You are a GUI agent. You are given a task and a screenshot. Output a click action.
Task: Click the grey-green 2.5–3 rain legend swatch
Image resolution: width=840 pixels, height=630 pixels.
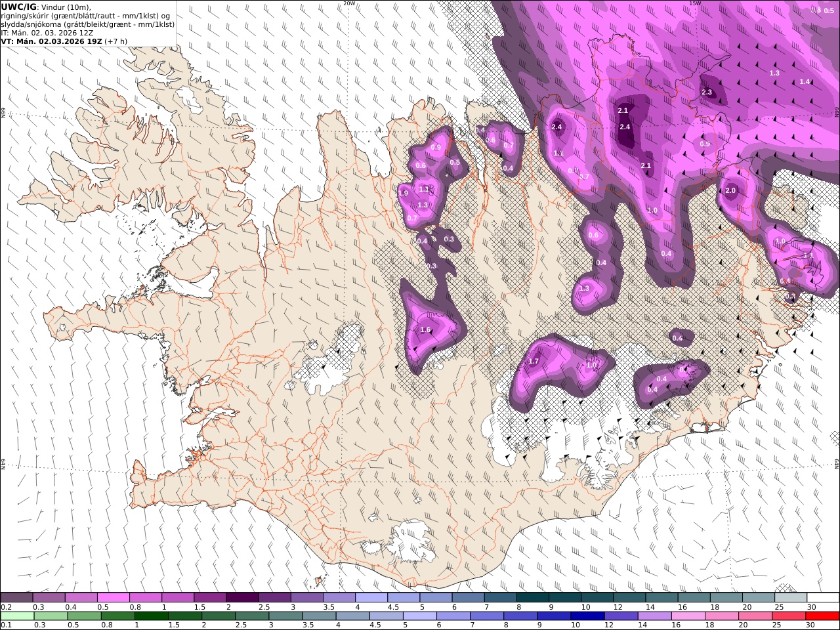[x=253, y=616]
